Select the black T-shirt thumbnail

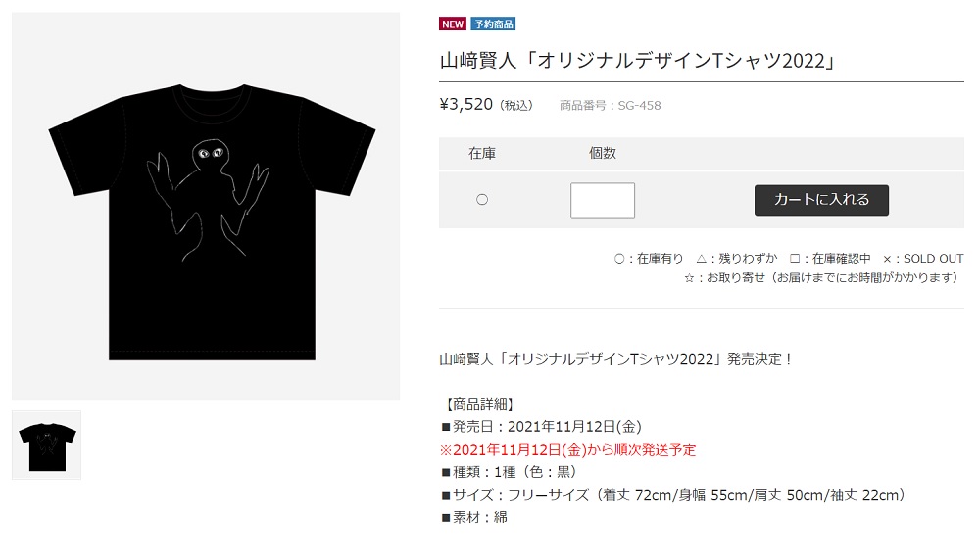pos(47,445)
